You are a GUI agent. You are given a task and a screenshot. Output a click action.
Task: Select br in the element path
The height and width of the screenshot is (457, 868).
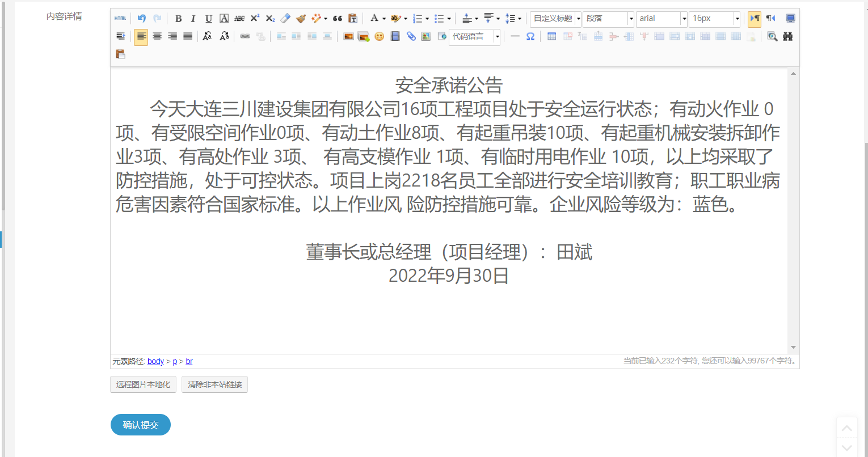[x=189, y=361]
